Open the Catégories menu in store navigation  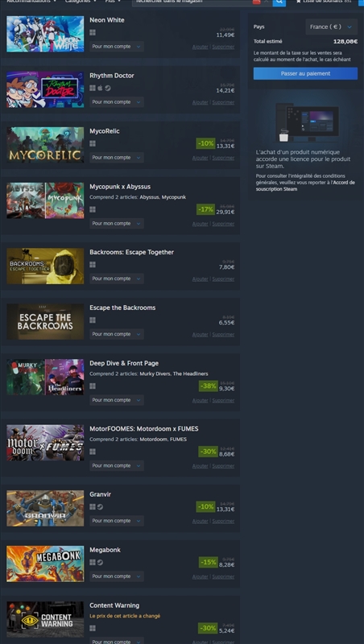pyautogui.click(x=81, y=2)
